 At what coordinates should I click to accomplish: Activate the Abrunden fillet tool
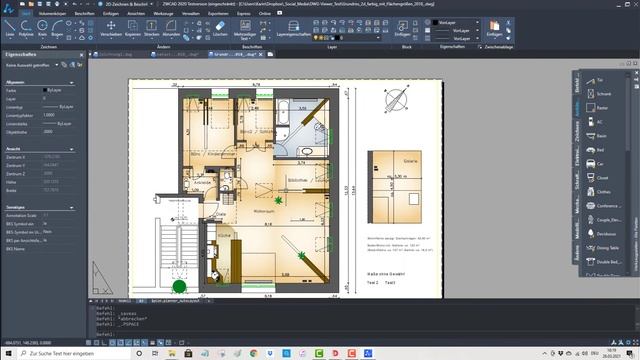coord(171,28)
